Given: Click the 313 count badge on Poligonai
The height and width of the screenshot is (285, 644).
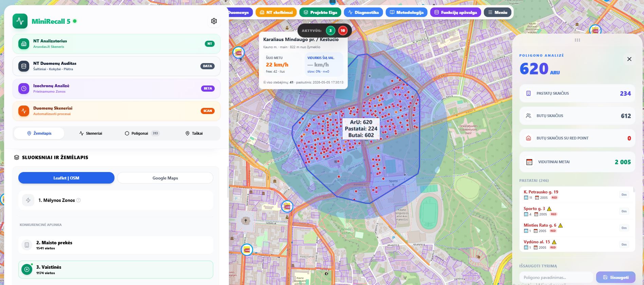Looking at the screenshot, I should point(155,133).
